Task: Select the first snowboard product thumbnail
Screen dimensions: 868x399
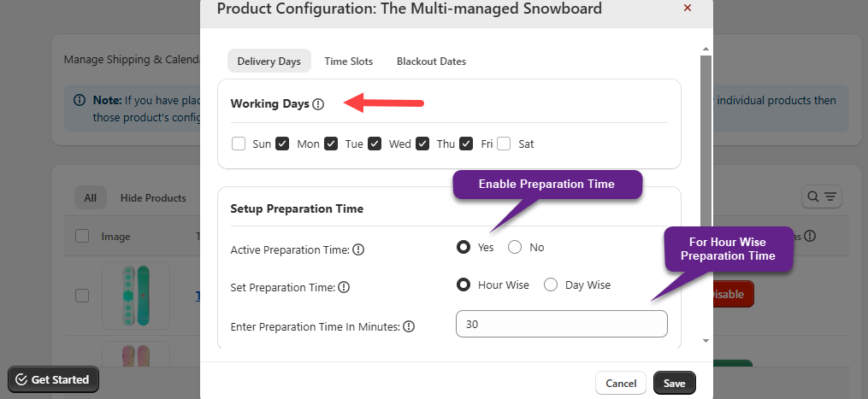Action: coord(135,296)
